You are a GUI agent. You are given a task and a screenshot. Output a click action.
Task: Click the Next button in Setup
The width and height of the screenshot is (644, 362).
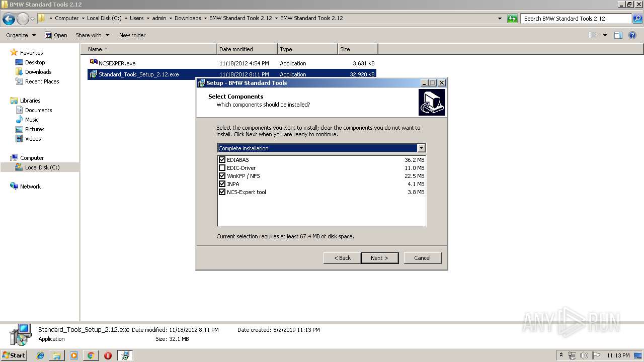[379, 258]
